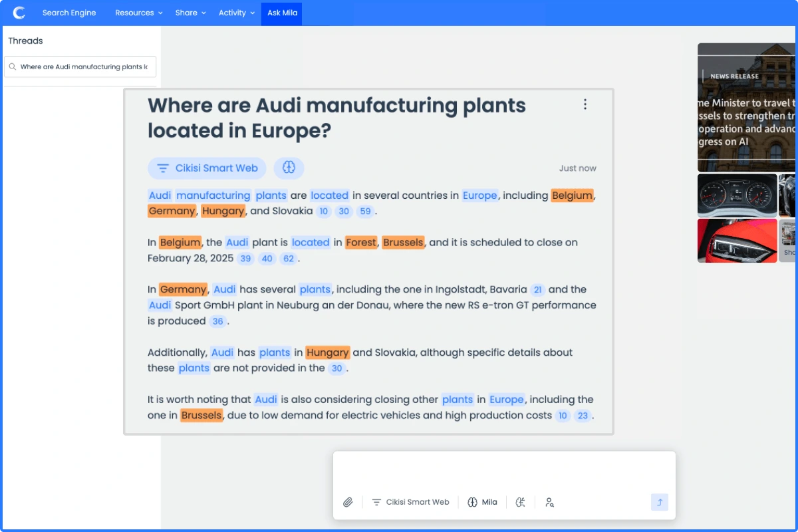Click the search icon in Threads field
The height and width of the screenshot is (532, 798).
click(x=13, y=67)
